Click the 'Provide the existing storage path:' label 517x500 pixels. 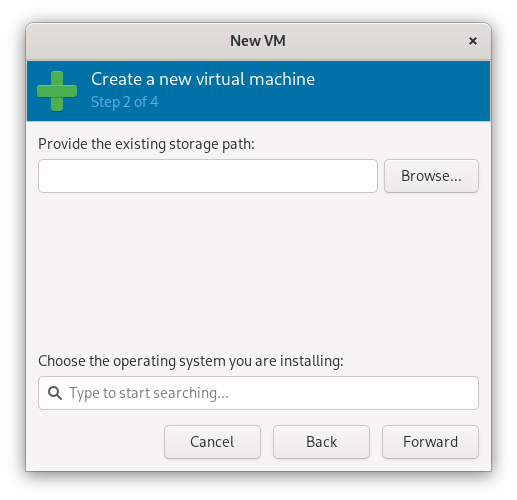(146, 144)
